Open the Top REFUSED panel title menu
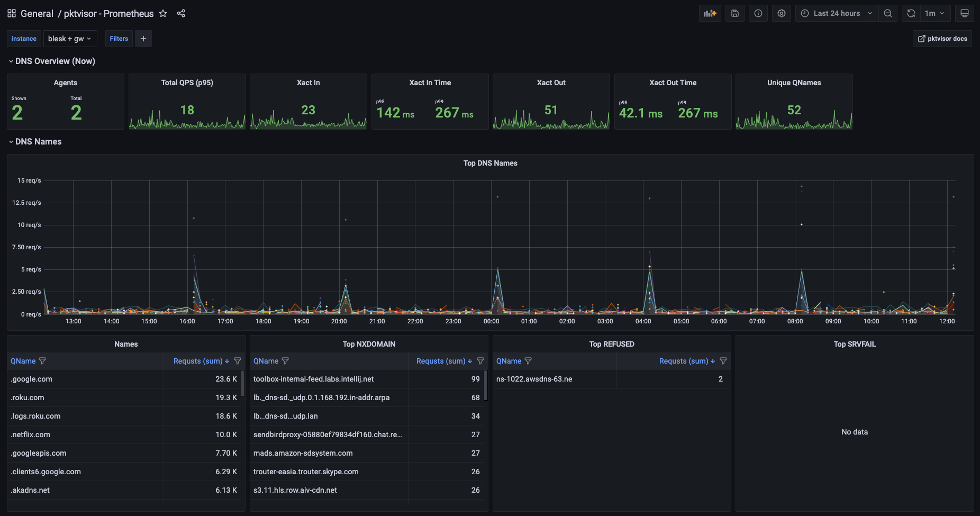The height and width of the screenshot is (516, 980). coord(612,344)
